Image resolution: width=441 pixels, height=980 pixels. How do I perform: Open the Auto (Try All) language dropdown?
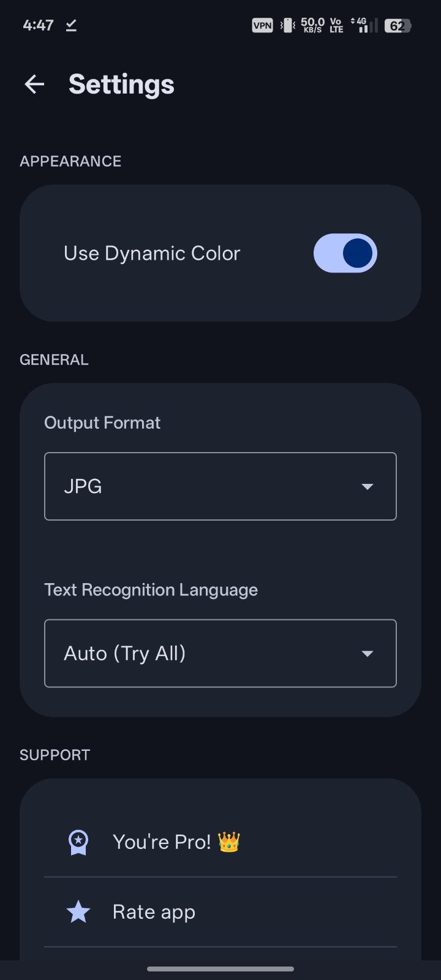pos(221,654)
